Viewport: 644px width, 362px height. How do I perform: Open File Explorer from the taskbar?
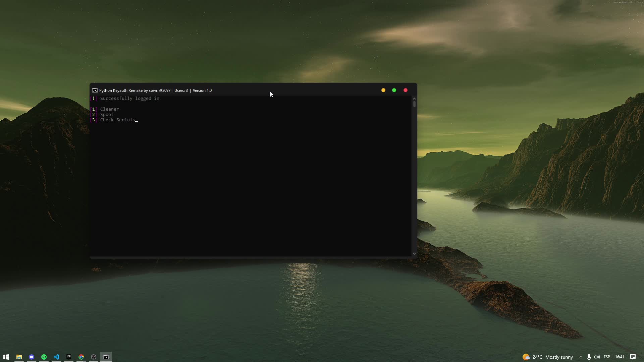pos(19,357)
